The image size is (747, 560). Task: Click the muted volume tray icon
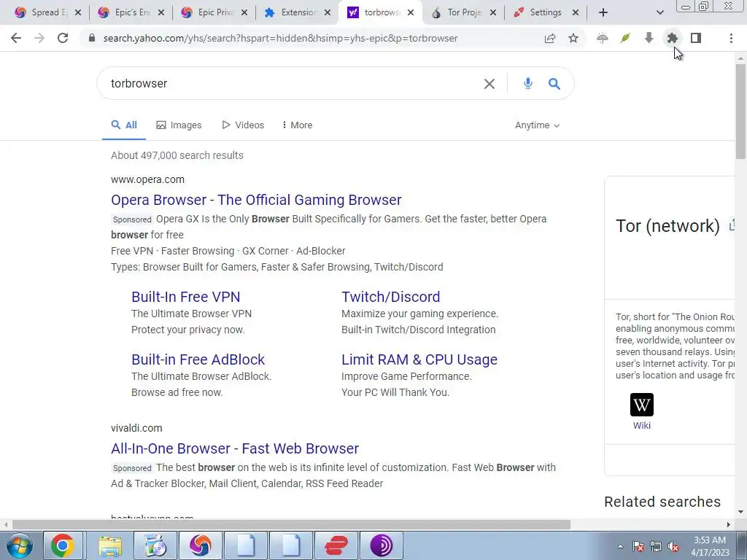tap(673, 547)
